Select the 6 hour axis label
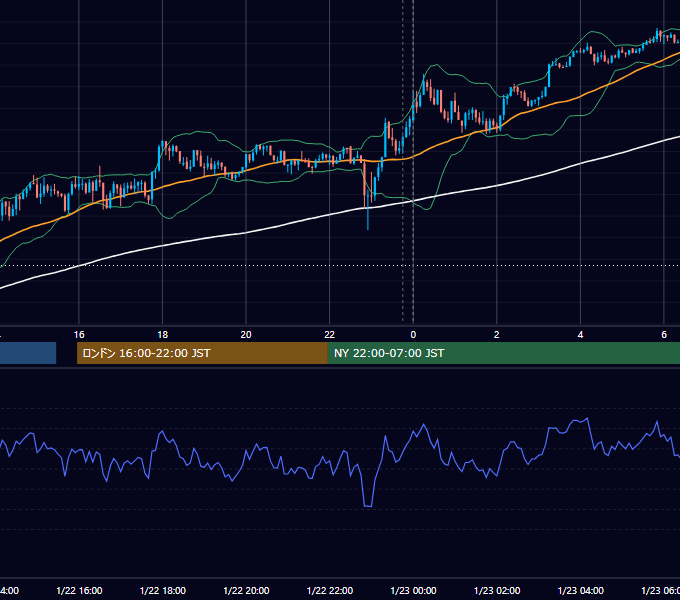The height and width of the screenshot is (600, 680). [664, 335]
